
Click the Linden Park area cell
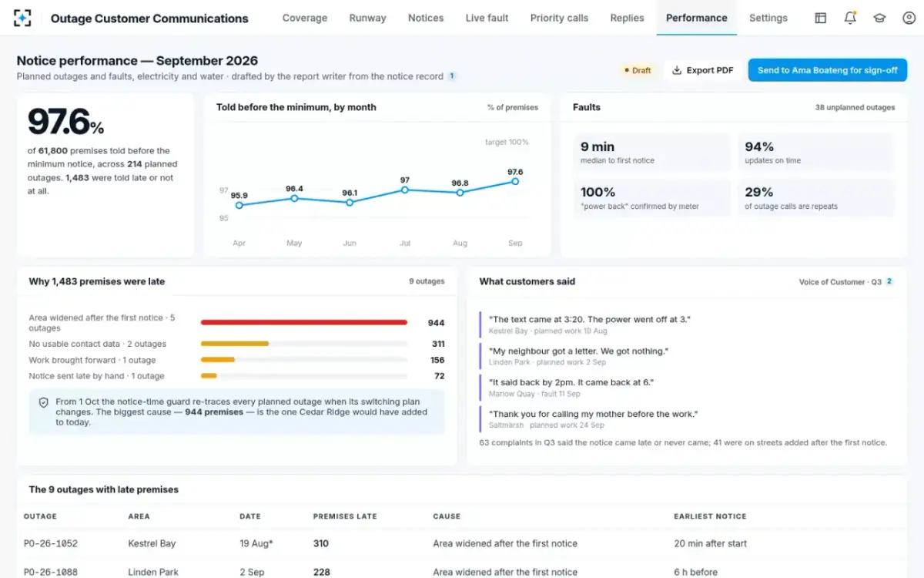(153, 572)
